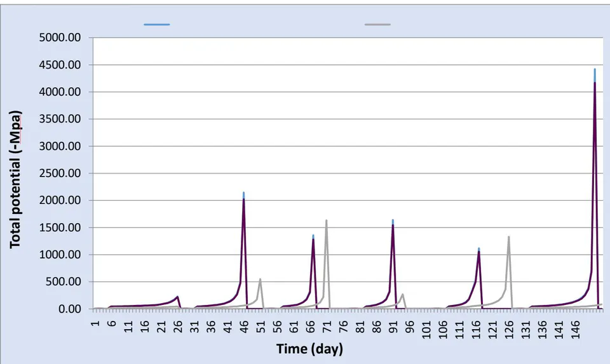The height and width of the screenshot is (364, 610).
Task: Click the 2500.00 y-axis label
Action: 60,173
